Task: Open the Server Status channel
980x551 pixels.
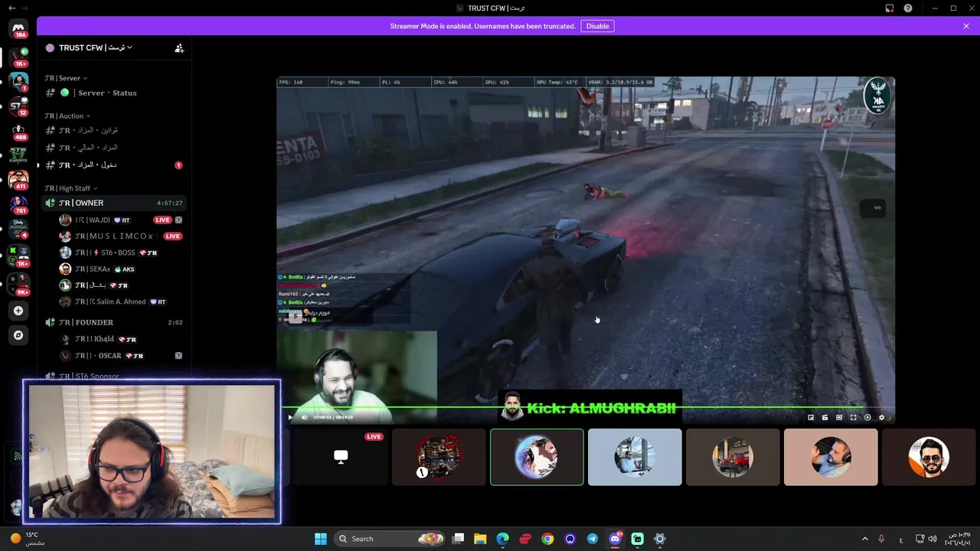Action: point(114,93)
